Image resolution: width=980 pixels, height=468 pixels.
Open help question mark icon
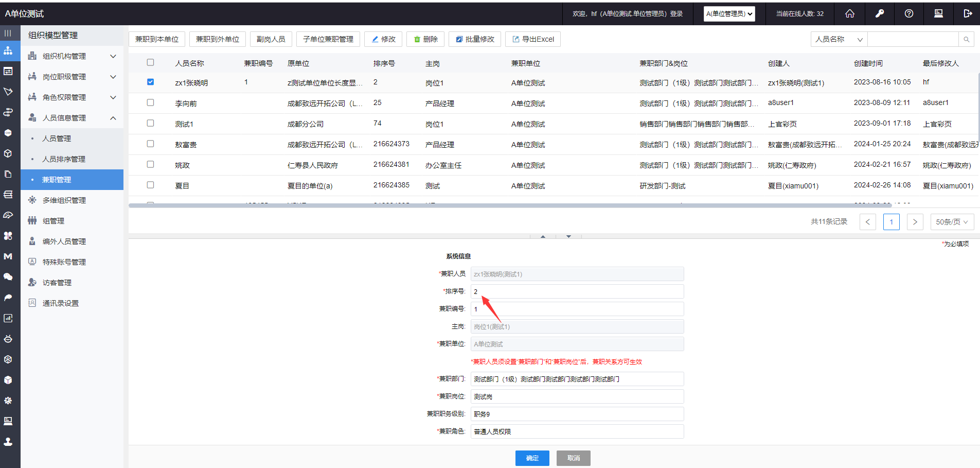(x=909, y=14)
